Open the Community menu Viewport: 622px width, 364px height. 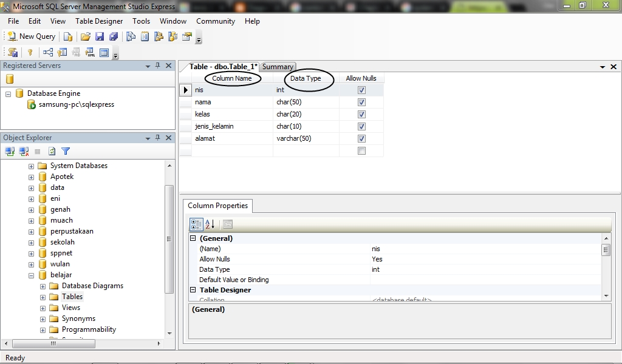(216, 21)
